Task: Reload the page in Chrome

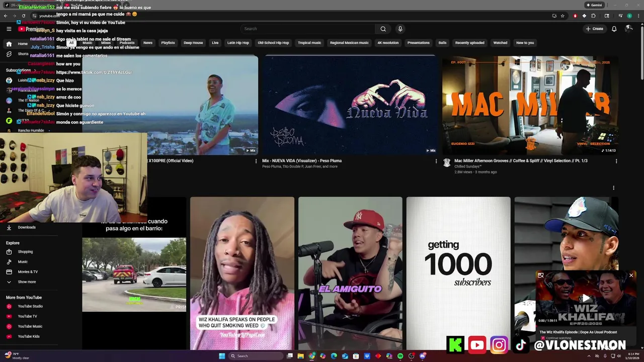Action: [23, 16]
